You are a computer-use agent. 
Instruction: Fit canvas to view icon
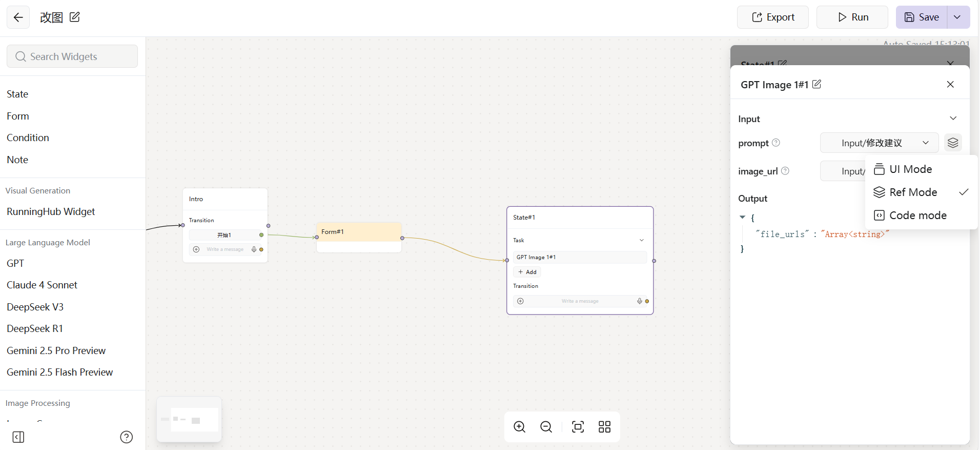(x=578, y=427)
